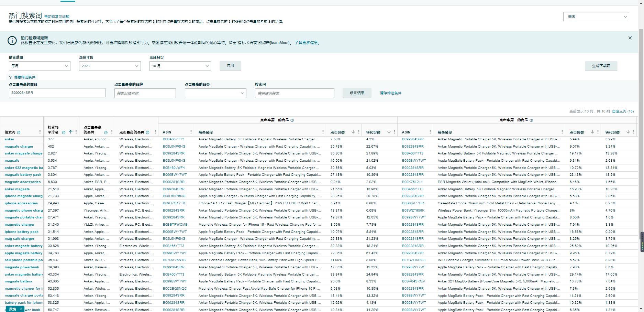Open ASIN link B09K75L2L1
The width and height of the screenshot is (644, 312).
(x=412, y=182)
